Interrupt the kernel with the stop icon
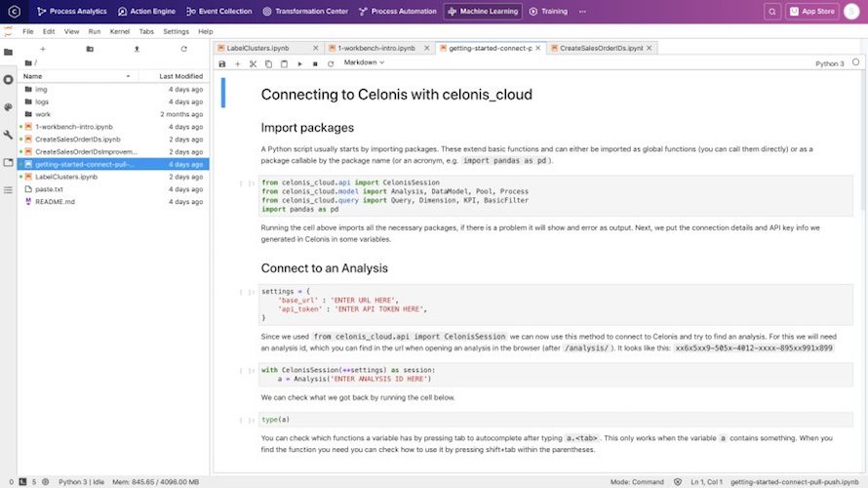The height and width of the screenshot is (488, 868). 315,63
